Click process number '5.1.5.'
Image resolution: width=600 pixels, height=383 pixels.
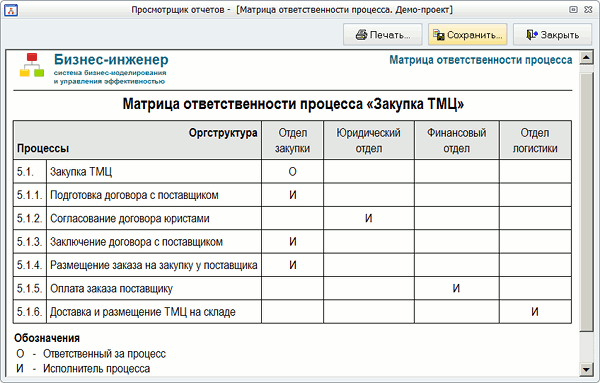(x=29, y=288)
